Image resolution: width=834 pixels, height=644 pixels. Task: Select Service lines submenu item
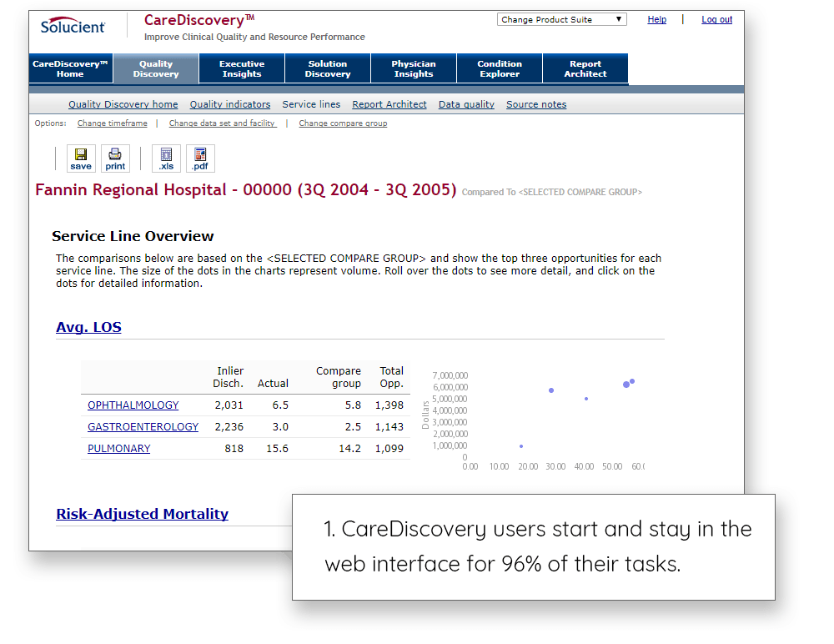(311, 104)
